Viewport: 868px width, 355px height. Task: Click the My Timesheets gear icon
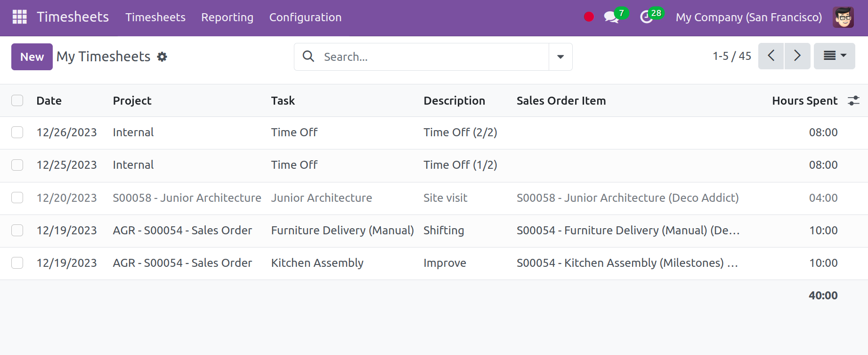pyautogui.click(x=162, y=57)
